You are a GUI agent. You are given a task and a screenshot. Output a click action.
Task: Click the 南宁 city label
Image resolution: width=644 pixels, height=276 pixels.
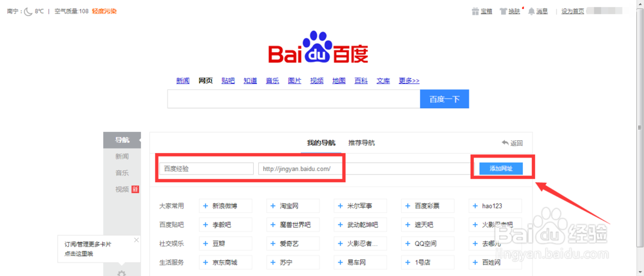(x=12, y=11)
